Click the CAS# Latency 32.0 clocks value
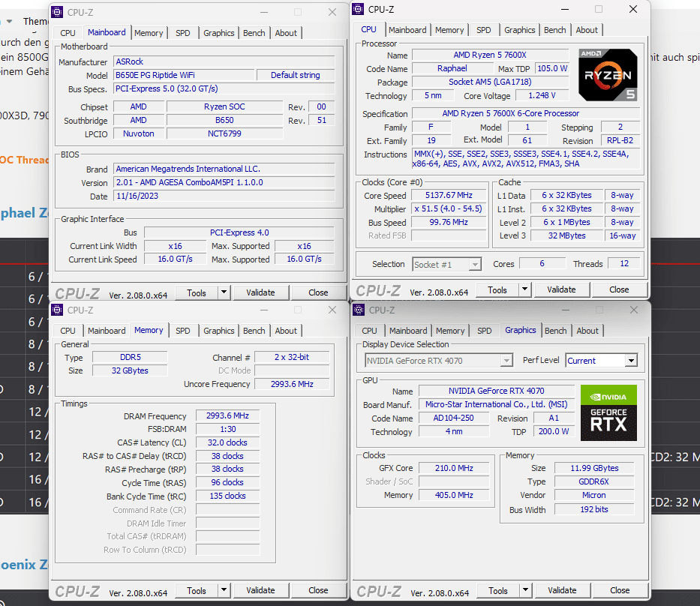This screenshot has width=700, height=606. tap(227, 442)
